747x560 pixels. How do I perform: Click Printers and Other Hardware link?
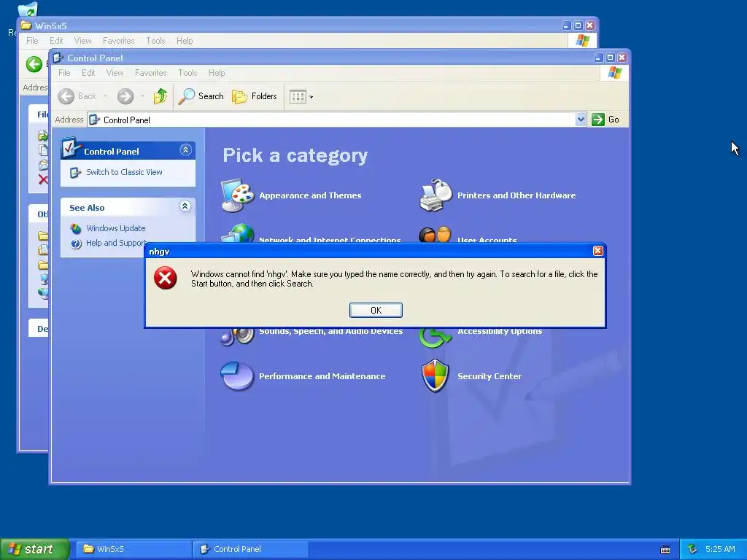[516, 195]
